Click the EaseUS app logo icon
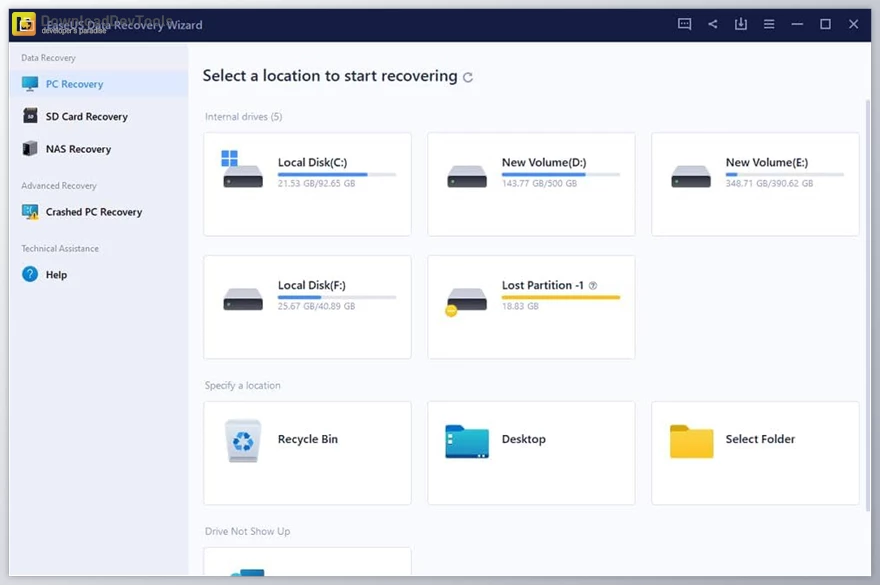 (24, 24)
